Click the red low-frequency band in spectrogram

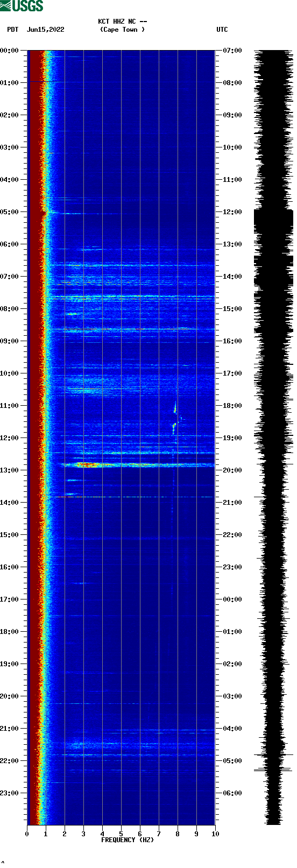tap(36, 437)
